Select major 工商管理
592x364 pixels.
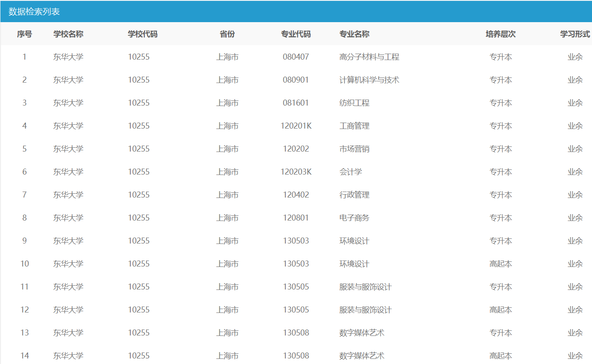[354, 126]
